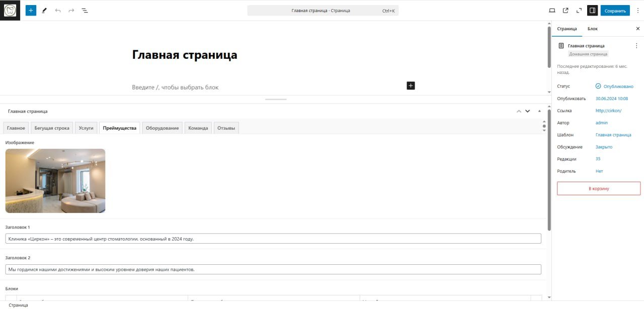Click the Блоки field label
The height and width of the screenshot is (309, 644).
tap(12, 288)
